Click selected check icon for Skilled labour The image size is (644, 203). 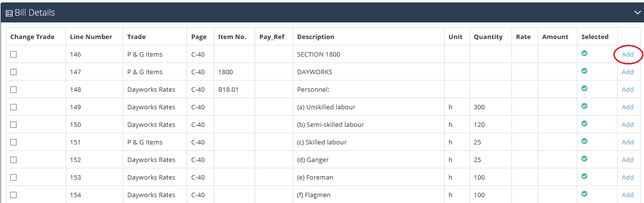pos(585,141)
